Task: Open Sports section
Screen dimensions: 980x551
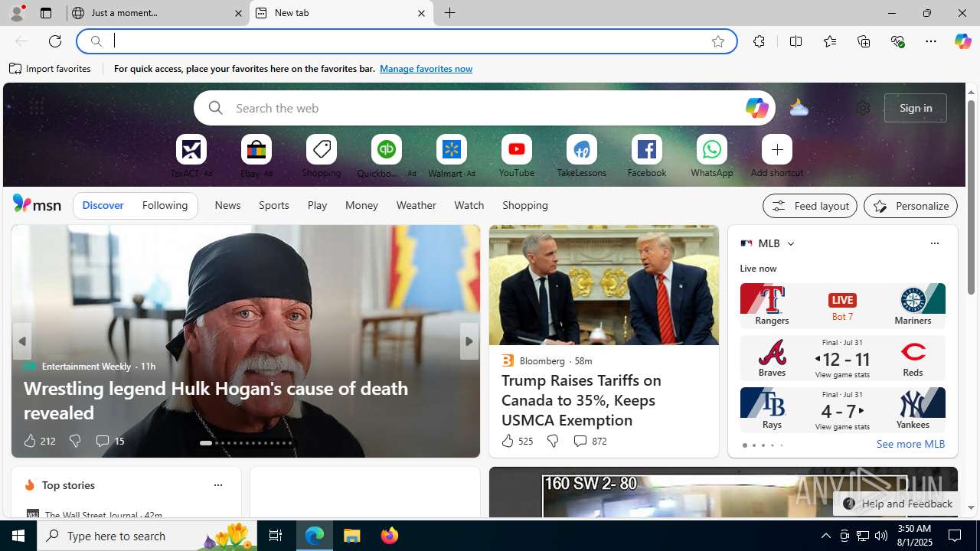Action: tap(274, 205)
